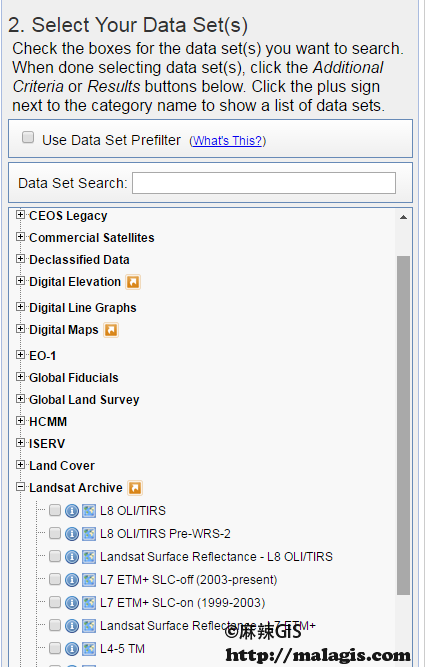Open info icon for Landsat Surface Reflectance L7 ETM+
This screenshot has width=425, height=667.
[72, 625]
